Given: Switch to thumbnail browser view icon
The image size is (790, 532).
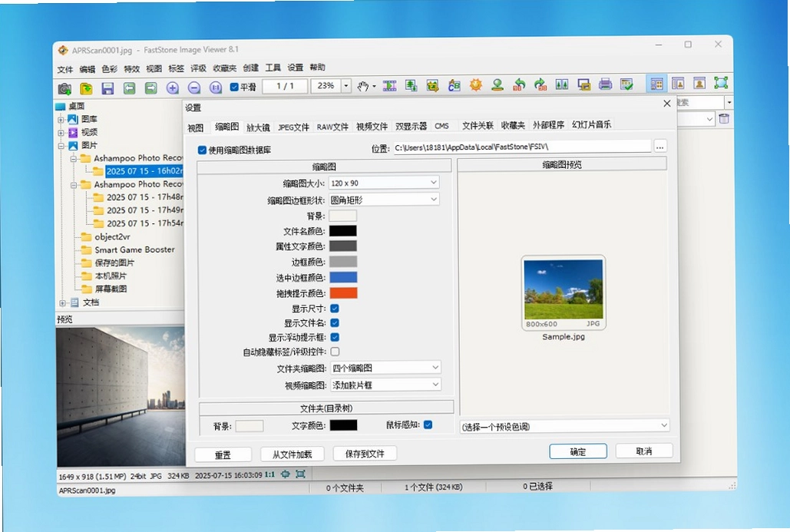Looking at the screenshot, I should click(x=656, y=84).
